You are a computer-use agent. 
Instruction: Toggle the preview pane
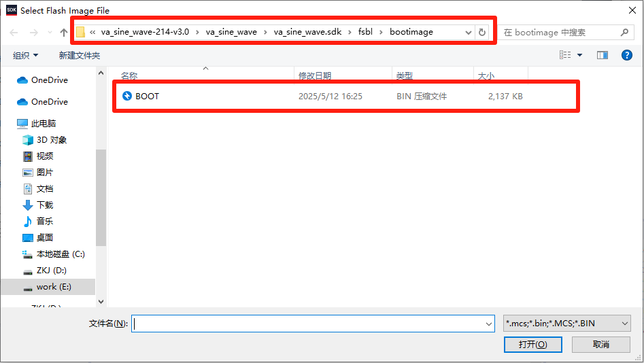602,55
